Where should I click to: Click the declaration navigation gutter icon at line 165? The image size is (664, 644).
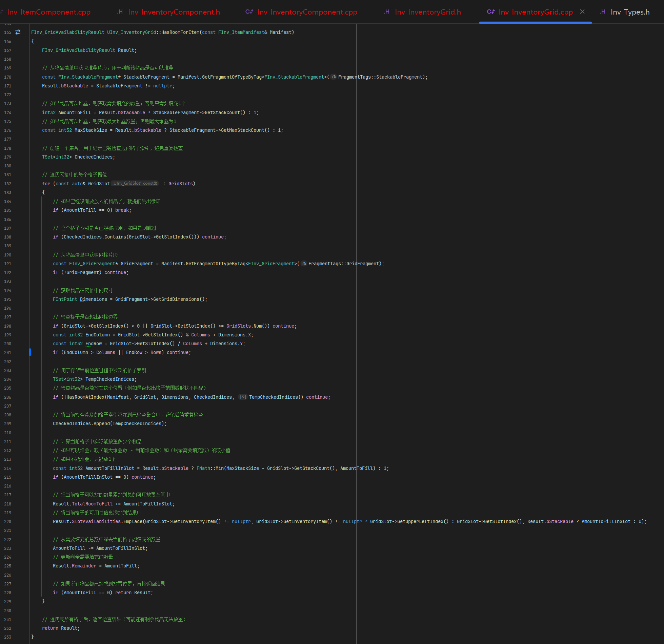click(18, 32)
